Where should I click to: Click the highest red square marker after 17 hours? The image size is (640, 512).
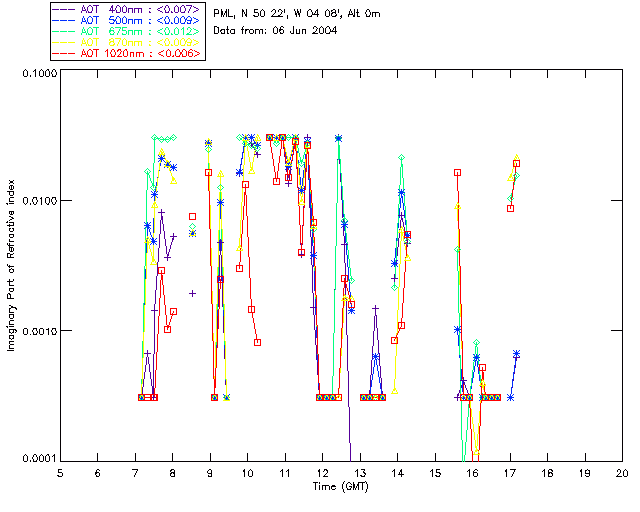point(516,164)
